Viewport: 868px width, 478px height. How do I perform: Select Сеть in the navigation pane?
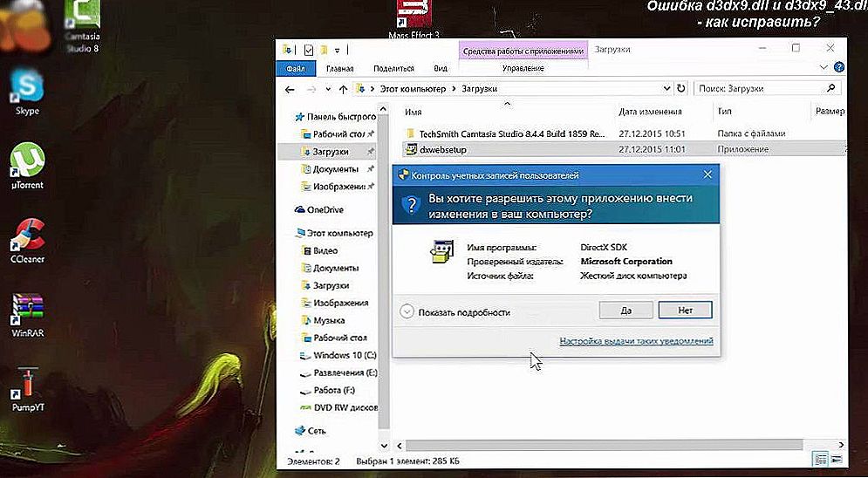point(310,430)
